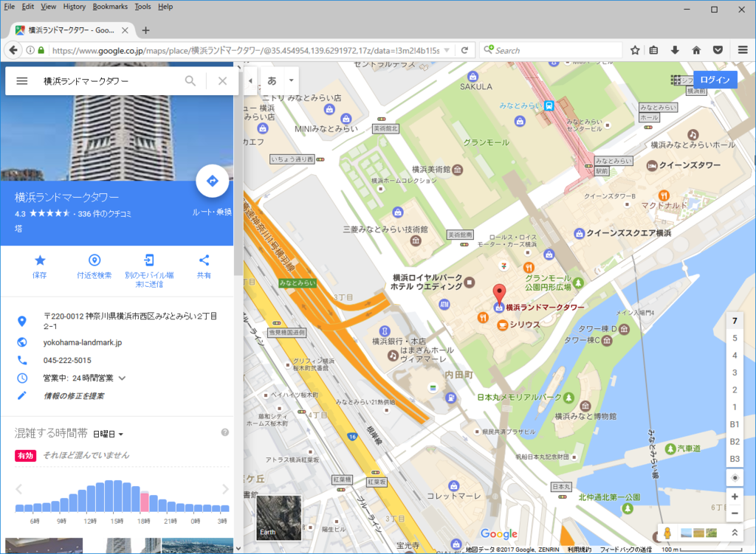Click the my location target button
Viewport: 756px width, 554px height.
[x=735, y=478]
